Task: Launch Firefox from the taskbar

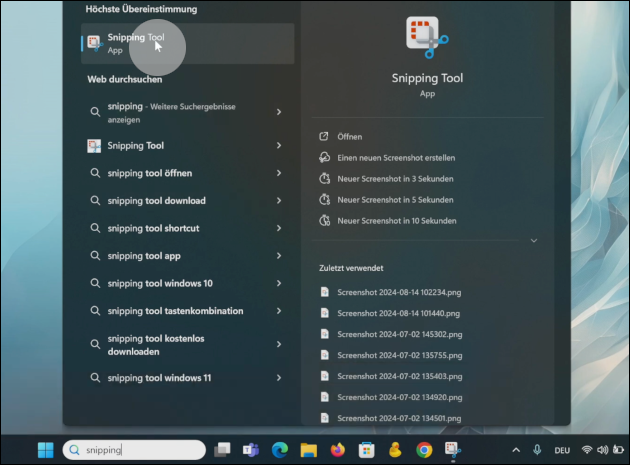Action: (338, 450)
